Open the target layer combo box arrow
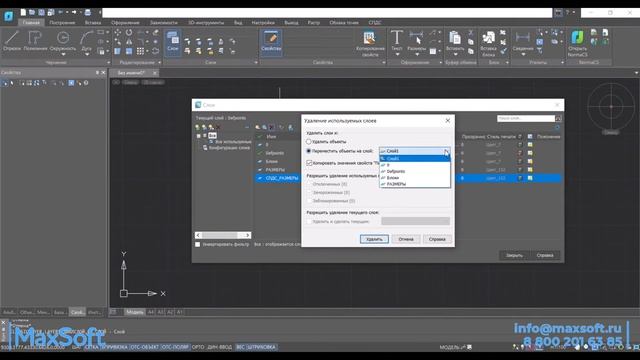The height and width of the screenshot is (360, 640). [x=447, y=151]
